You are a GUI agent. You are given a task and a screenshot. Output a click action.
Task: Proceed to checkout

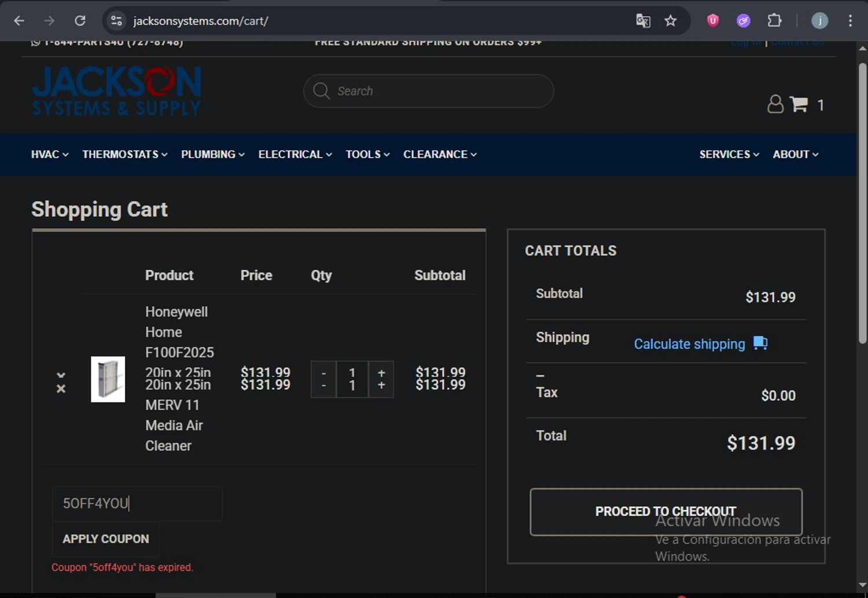point(666,512)
